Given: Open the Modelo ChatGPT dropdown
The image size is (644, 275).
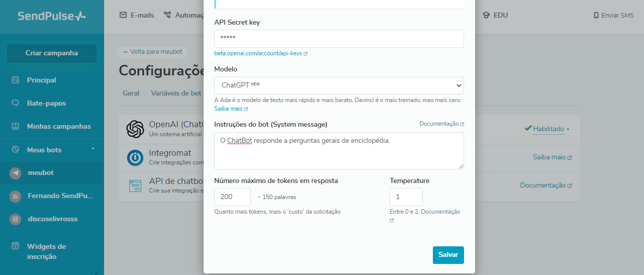Looking at the screenshot, I should click(x=339, y=85).
